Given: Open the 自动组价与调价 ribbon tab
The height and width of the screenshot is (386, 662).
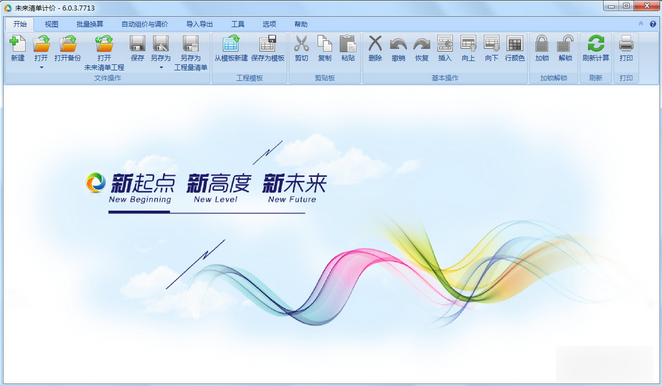Looking at the screenshot, I should (145, 24).
